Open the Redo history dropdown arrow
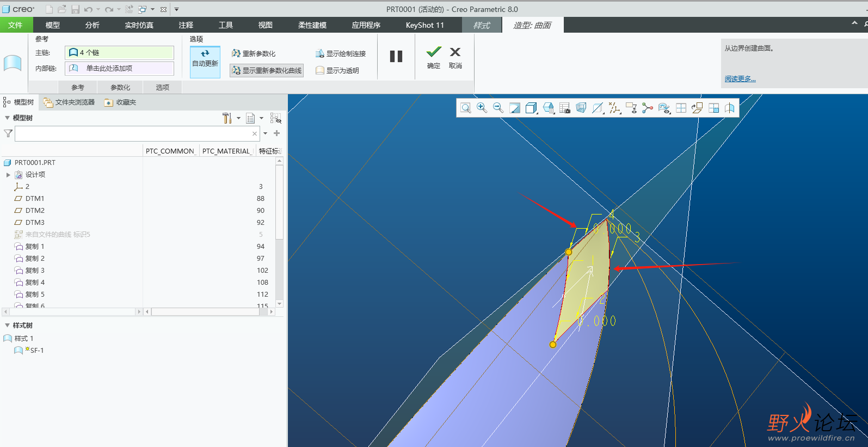 (x=119, y=9)
